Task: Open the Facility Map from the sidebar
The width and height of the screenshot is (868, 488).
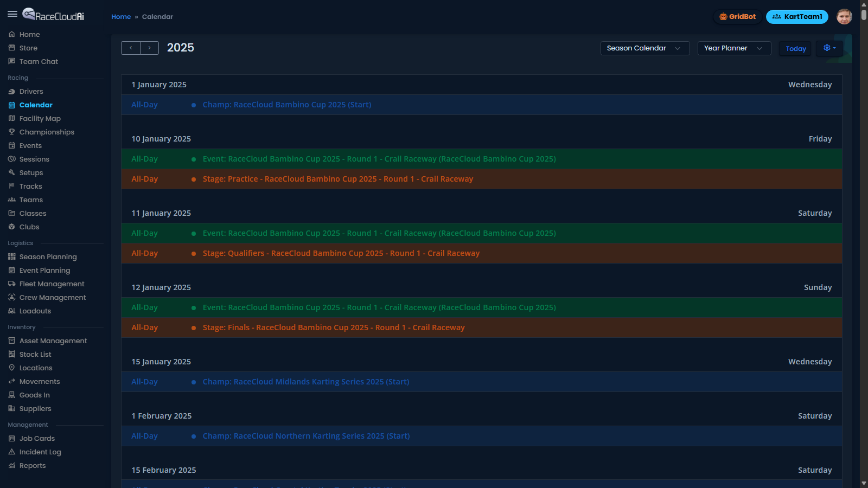Action: (40, 118)
